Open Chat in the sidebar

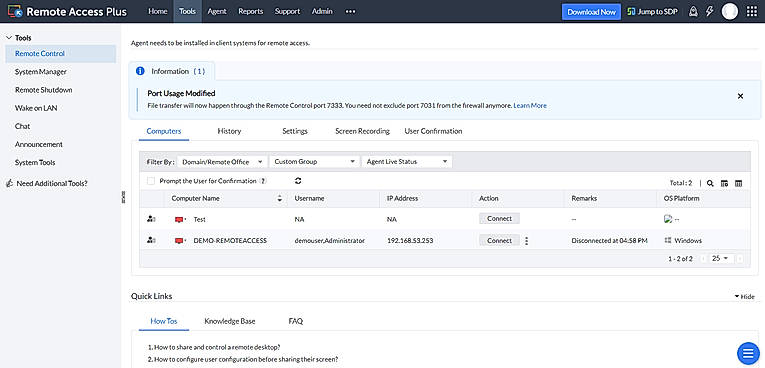tap(22, 126)
